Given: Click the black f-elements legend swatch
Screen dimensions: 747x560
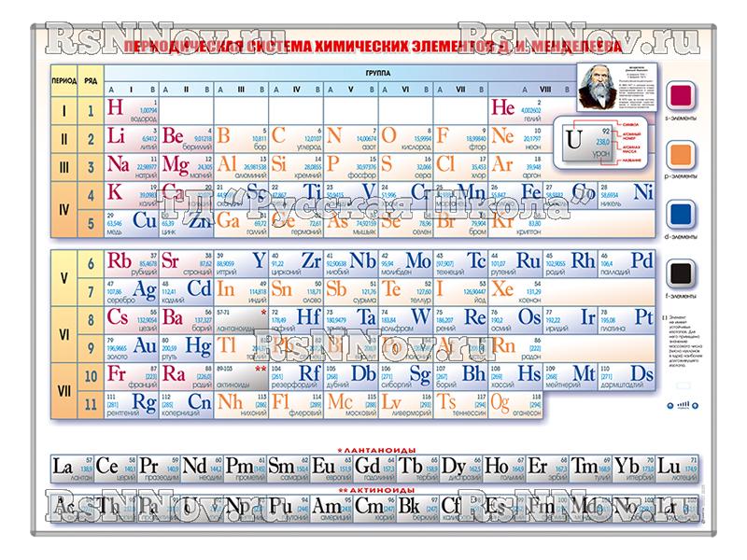Looking at the screenshot, I should (x=681, y=273).
